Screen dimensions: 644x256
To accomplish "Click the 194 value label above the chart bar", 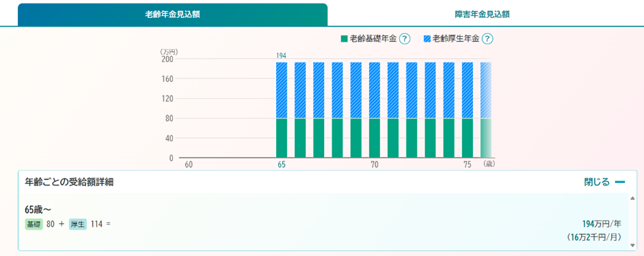I will (x=281, y=56).
